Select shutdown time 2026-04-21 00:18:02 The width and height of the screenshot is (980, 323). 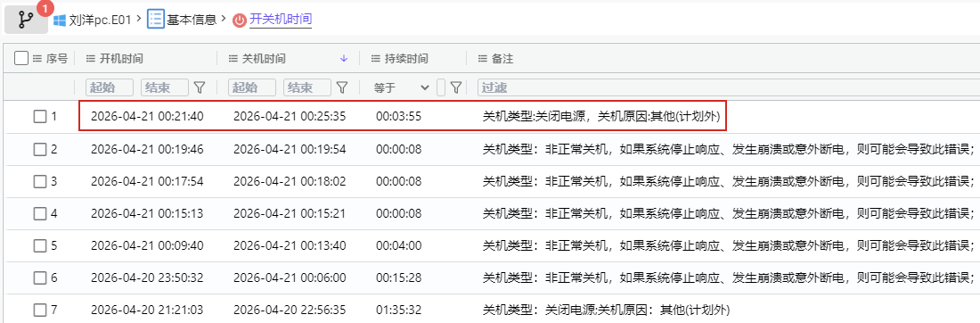[290, 181]
